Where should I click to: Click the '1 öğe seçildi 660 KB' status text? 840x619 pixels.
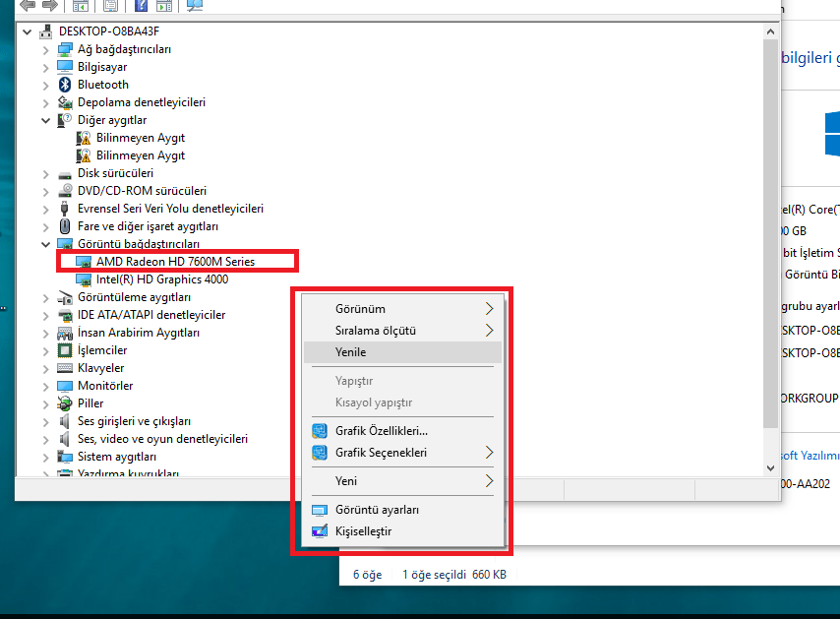point(454,575)
